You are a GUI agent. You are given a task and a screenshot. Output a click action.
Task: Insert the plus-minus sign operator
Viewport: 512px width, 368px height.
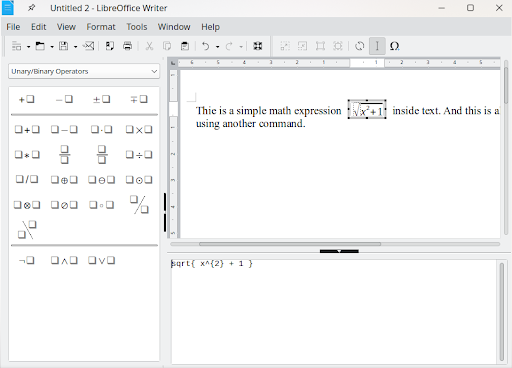[102, 99]
